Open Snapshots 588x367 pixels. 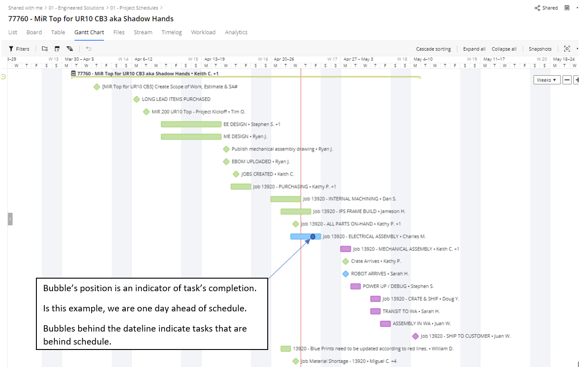point(540,49)
